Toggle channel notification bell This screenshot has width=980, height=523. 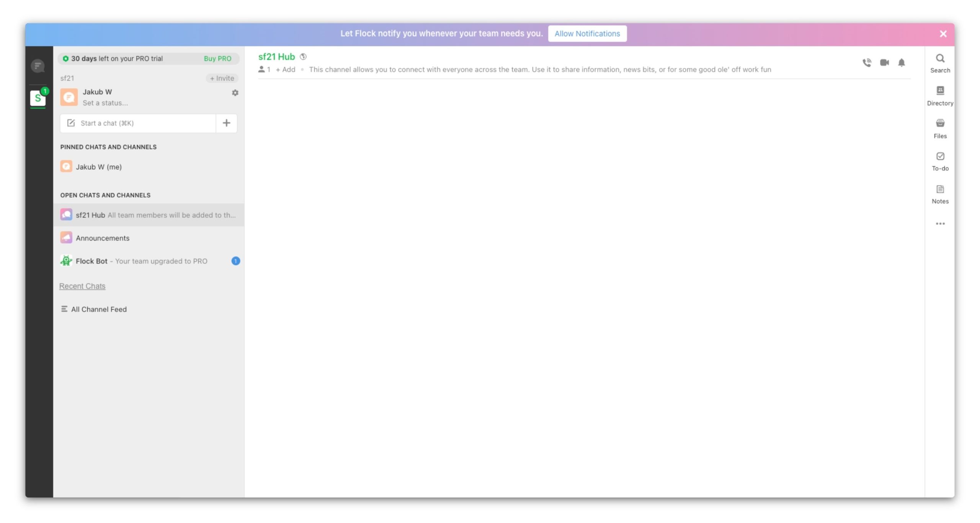coord(902,62)
